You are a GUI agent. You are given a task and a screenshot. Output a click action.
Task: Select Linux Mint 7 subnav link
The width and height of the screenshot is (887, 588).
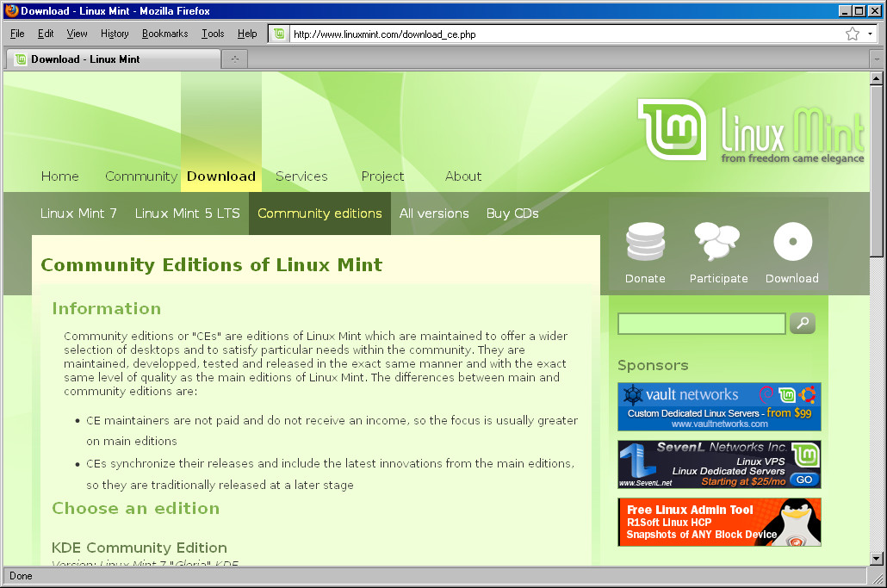[78, 214]
